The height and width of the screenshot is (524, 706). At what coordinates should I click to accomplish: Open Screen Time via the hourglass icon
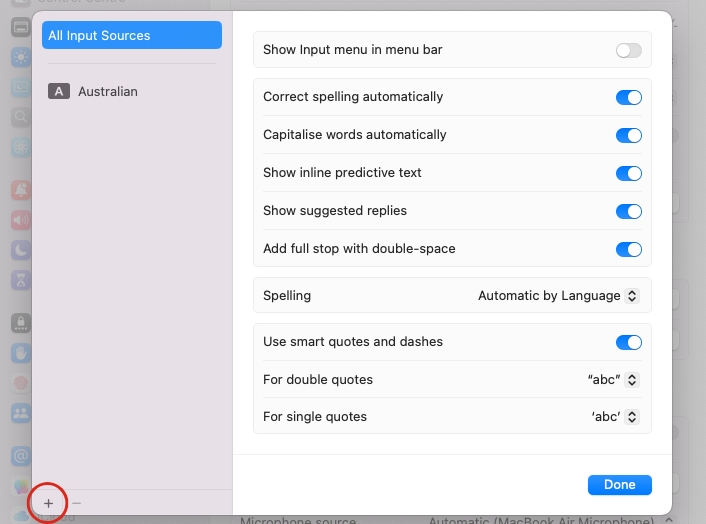pyautogui.click(x=20, y=280)
